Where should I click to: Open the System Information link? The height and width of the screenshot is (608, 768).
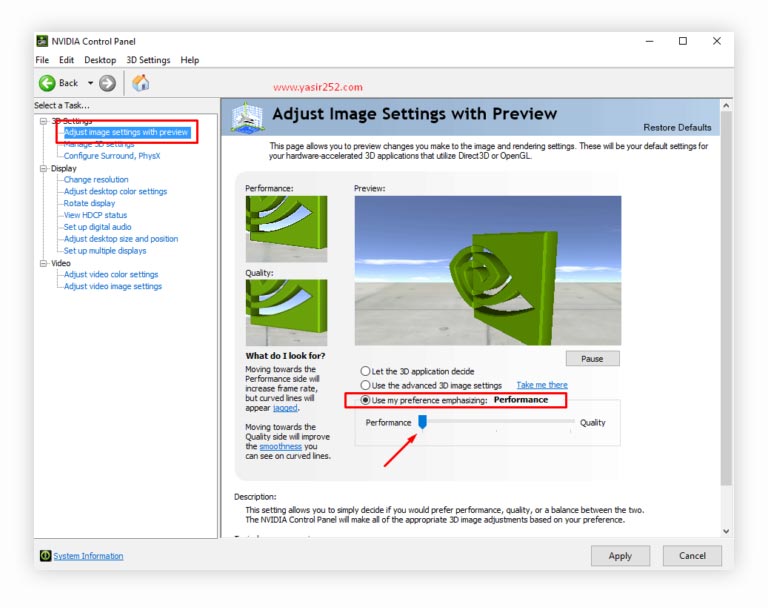pyautogui.click(x=88, y=556)
